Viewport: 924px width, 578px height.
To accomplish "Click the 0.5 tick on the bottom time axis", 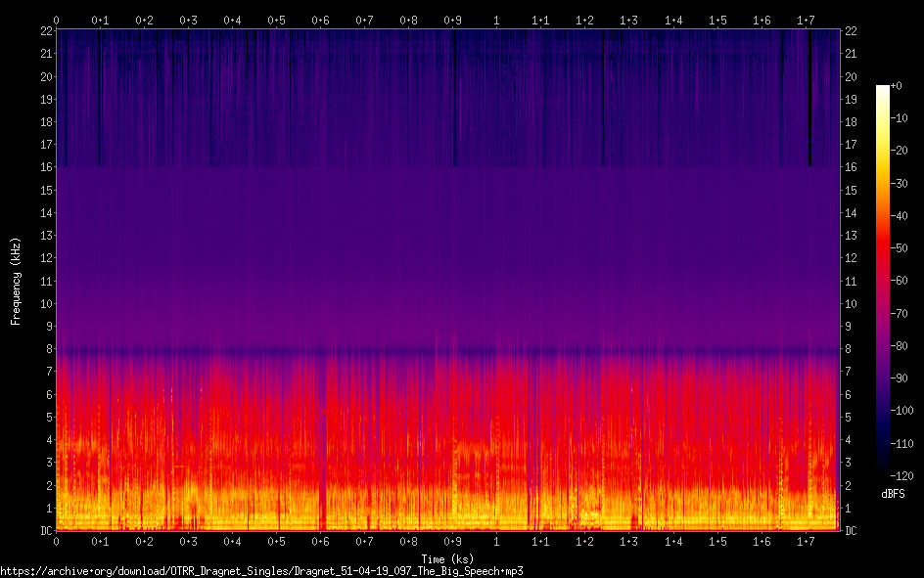I will (x=276, y=542).
